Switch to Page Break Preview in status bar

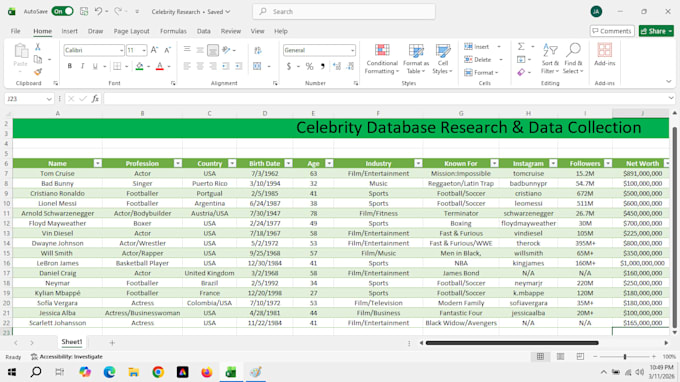[580, 356]
